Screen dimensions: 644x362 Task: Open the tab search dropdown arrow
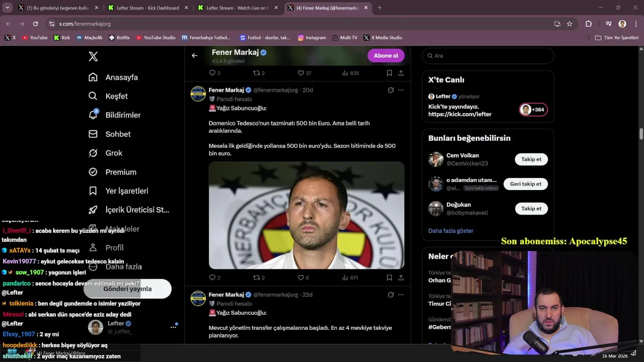(x=7, y=8)
